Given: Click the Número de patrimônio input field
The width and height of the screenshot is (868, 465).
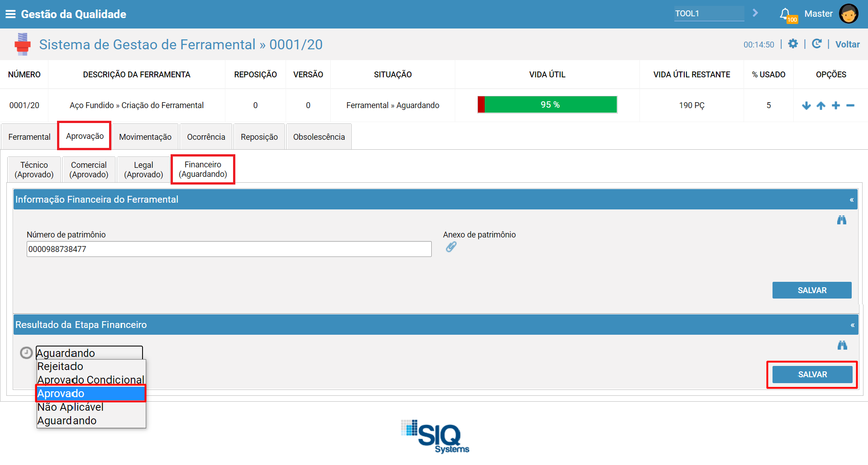Looking at the screenshot, I should point(229,249).
